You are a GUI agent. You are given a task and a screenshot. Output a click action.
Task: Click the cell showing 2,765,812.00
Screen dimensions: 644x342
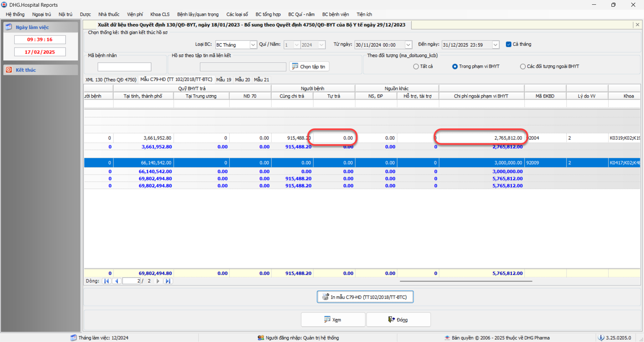click(481, 138)
